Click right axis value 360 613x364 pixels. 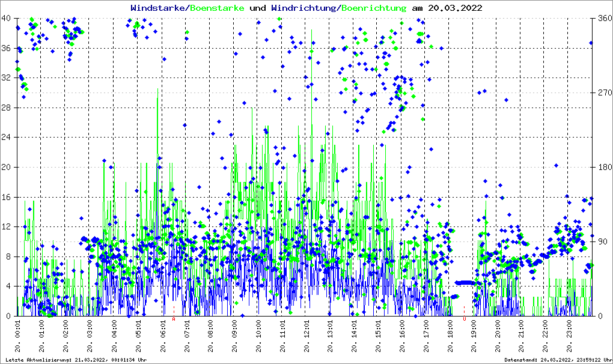(605, 19)
